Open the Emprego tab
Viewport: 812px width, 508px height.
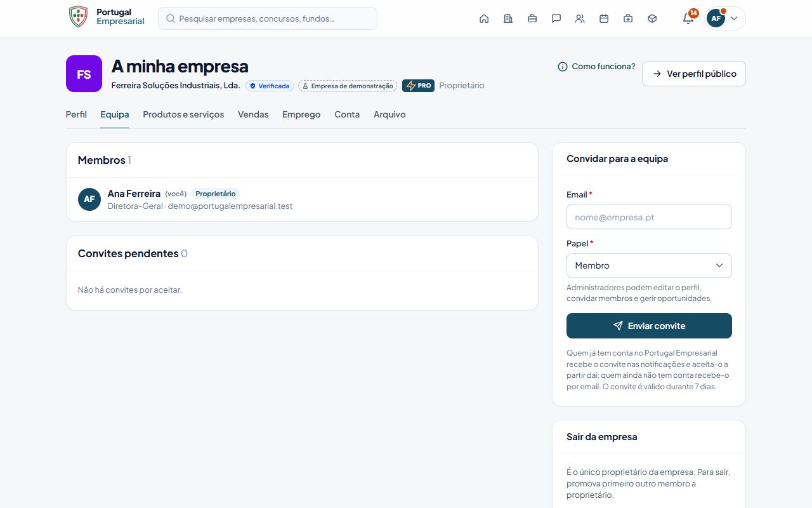301,115
